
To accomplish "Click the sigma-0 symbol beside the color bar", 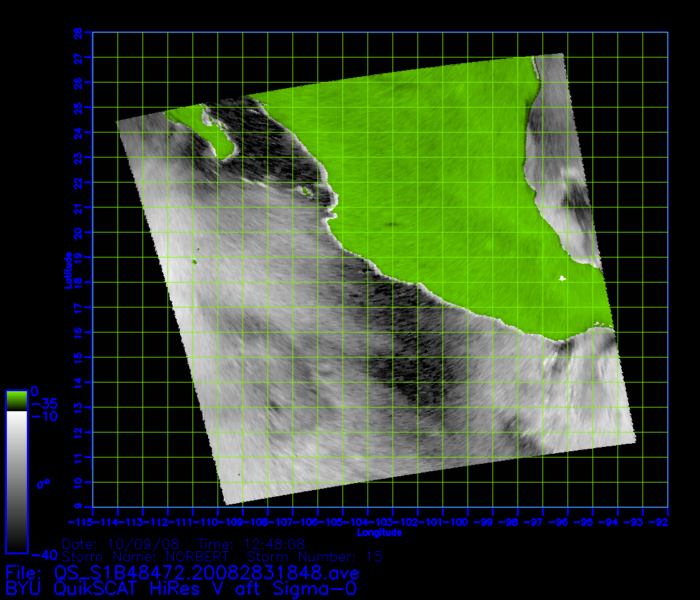I will click(43, 483).
